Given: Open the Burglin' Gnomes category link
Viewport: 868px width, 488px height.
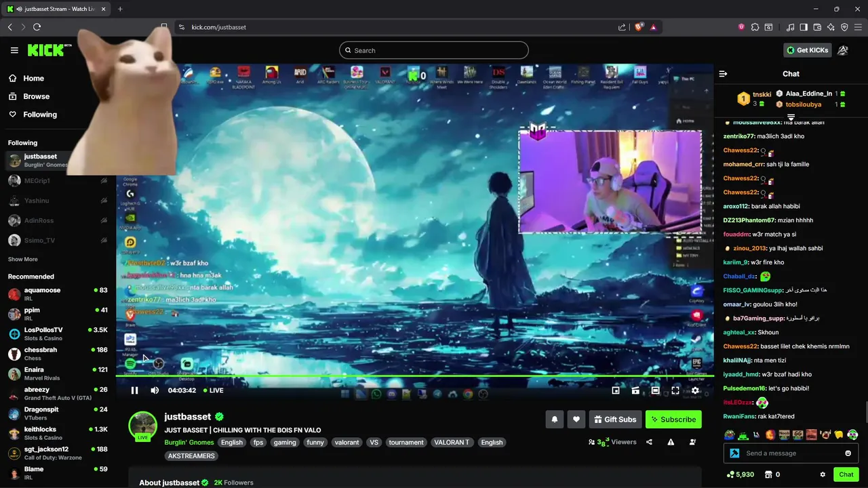Looking at the screenshot, I should pyautogui.click(x=189, y=443).
